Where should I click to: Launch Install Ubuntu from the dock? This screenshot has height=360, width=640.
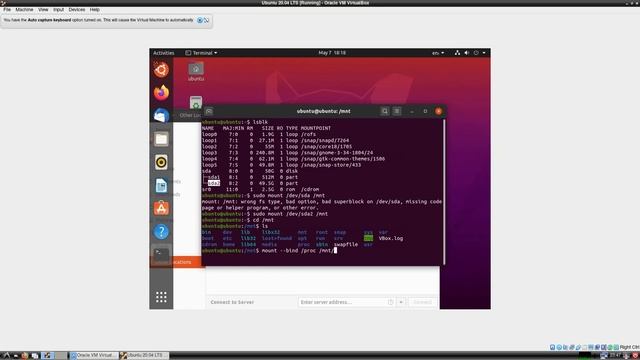click(x=161, y=70)
